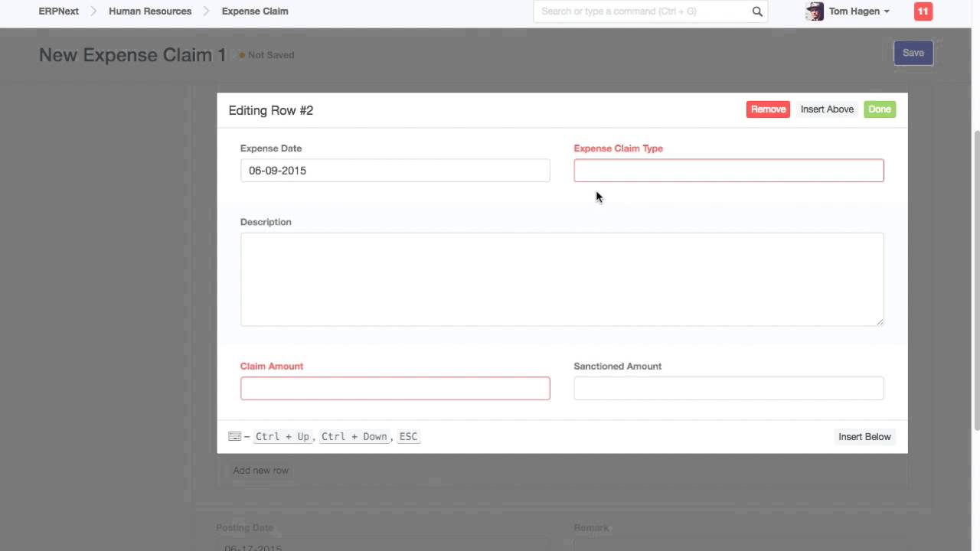Open Tom Hagen user avatar
Image resolution: width=980 pixels, height=551 pixels.
pyautogui.click(x=815, y=11)
